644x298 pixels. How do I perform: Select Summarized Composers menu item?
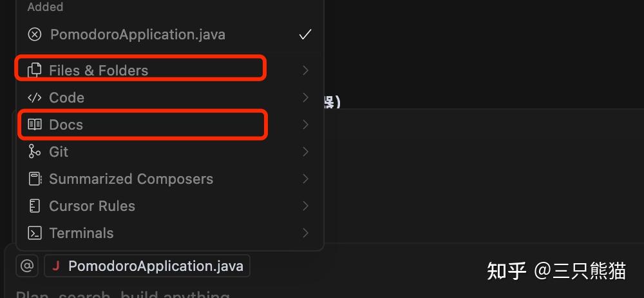click(x=131, y=179)
